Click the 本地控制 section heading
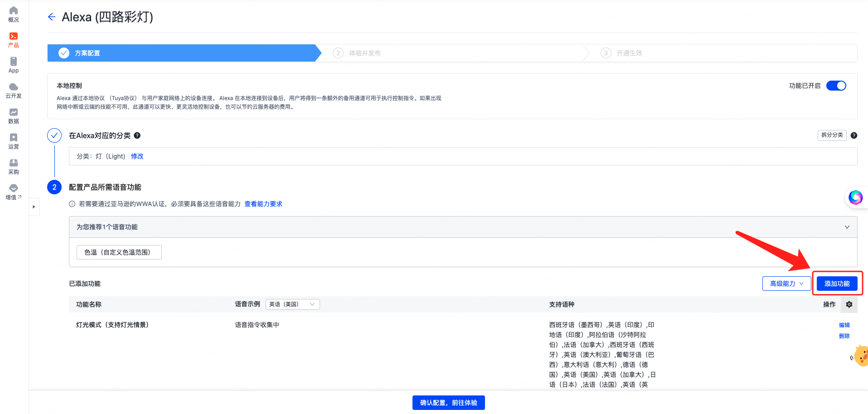Image resolution: width=868 pixels, height=414 pixels. point(69,86)
